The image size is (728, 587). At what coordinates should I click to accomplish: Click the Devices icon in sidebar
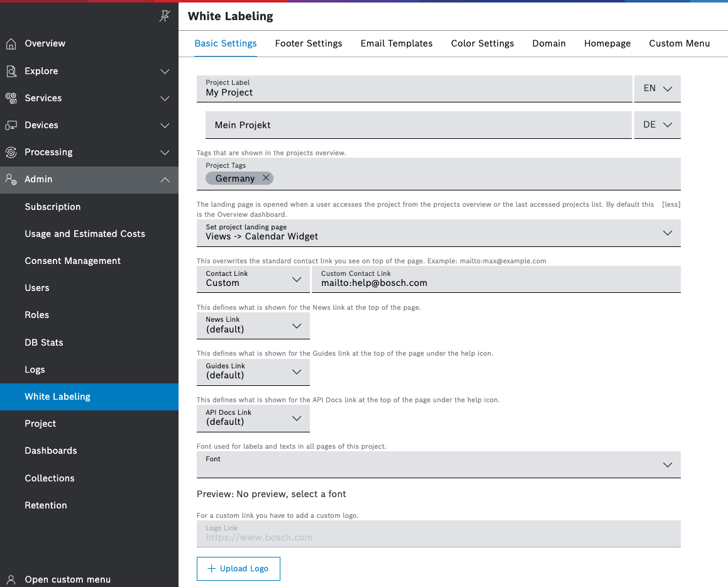coord(11,125)
